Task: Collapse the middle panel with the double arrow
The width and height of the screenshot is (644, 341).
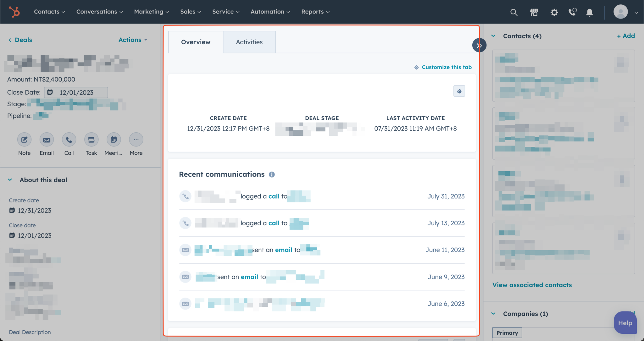Action: coord(479,45)
